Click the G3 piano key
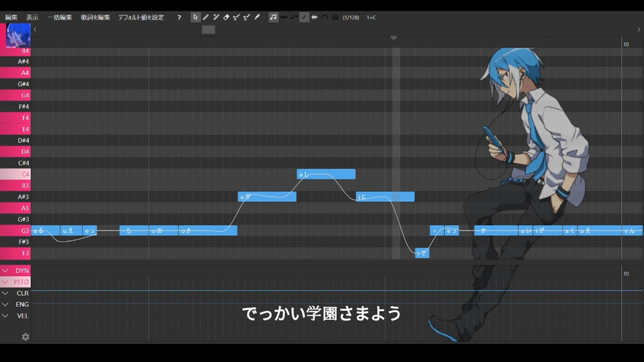This screenshot has height=362, width=644. pos(15,231)
